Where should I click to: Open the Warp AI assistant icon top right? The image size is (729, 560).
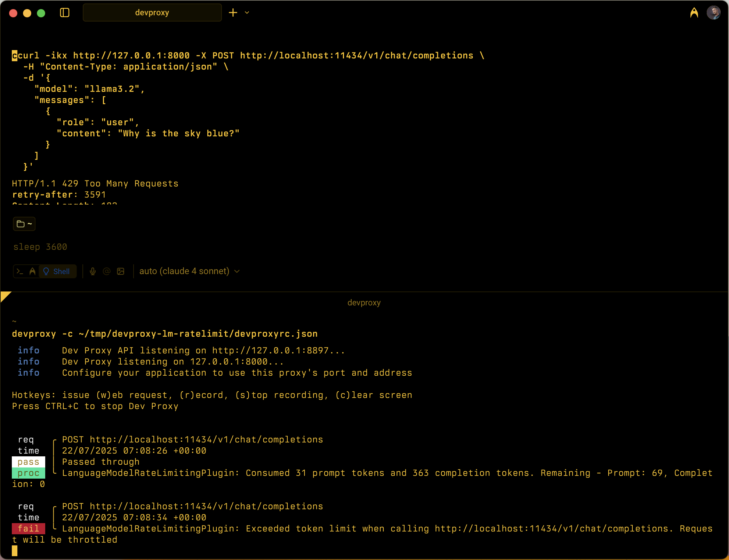coord(694,13)
